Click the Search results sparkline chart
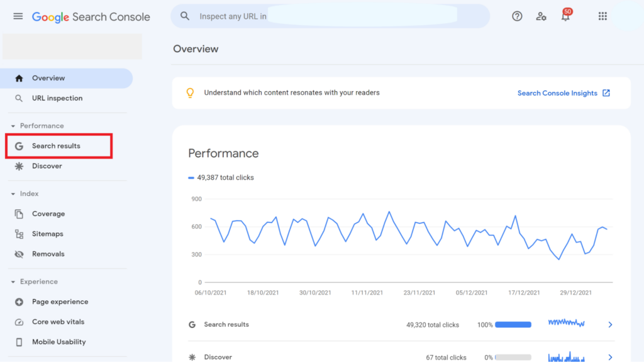Viewport: 644px width, 362px height. [567, 323]
